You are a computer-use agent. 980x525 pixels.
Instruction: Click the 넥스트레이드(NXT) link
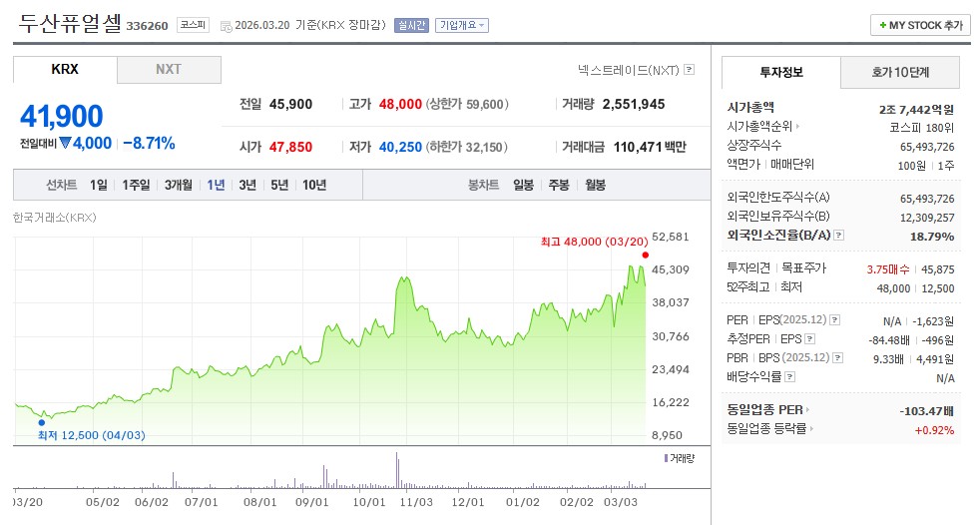628,70
